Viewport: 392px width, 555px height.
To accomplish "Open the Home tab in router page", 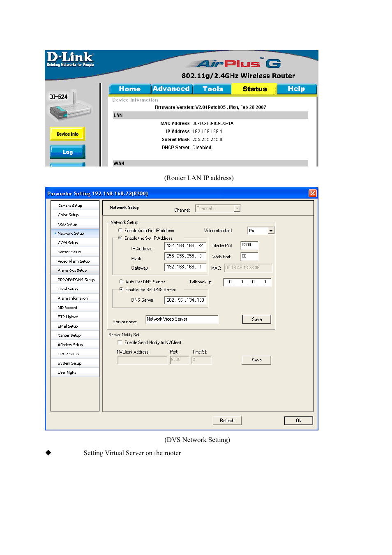I will tap(130, 89).
